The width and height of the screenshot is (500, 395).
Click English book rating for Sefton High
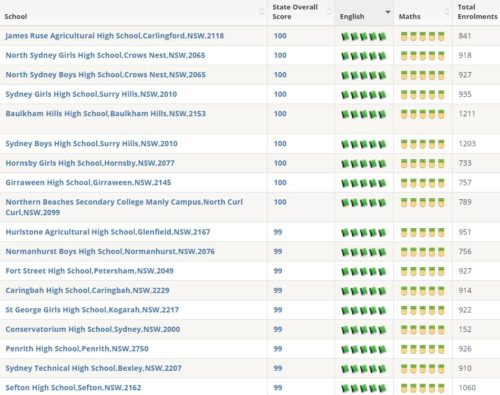(x=364, y=388)
